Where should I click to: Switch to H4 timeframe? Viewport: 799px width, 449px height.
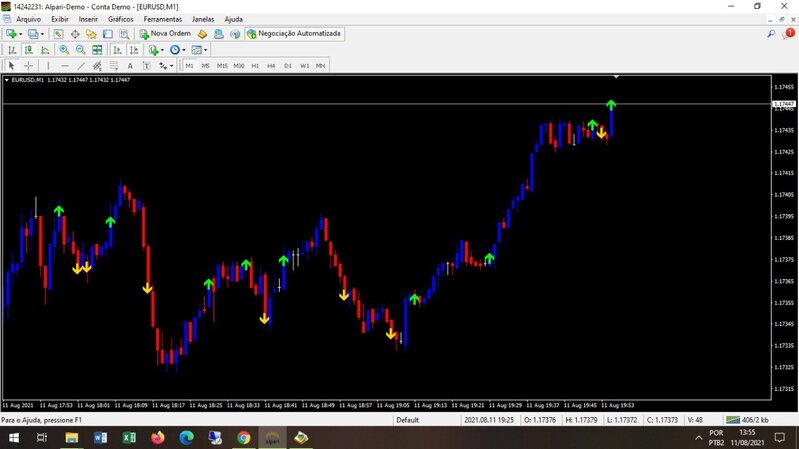coord(271,66)
